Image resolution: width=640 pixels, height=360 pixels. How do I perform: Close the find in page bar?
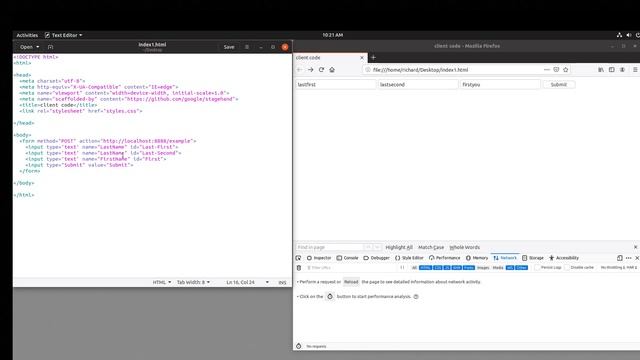coord(636,247)
